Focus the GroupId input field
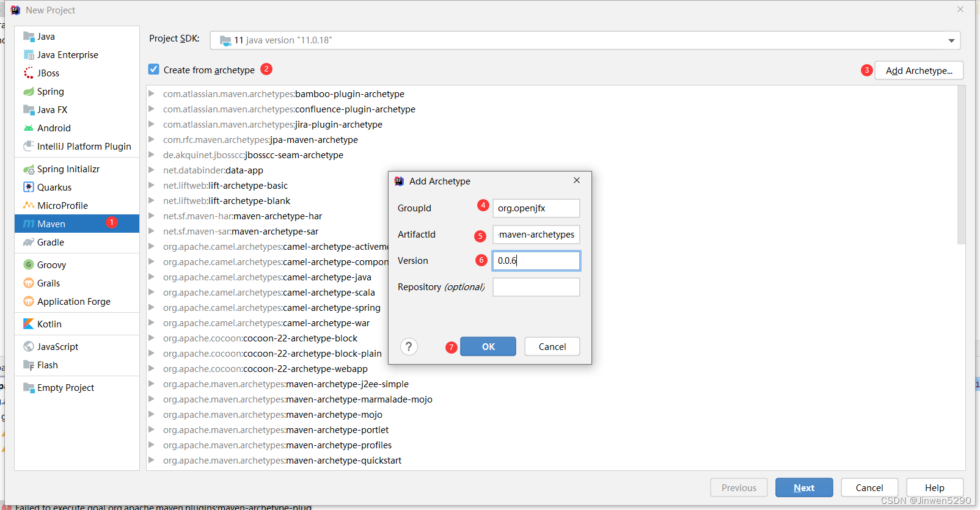 (x=536, y=208)
